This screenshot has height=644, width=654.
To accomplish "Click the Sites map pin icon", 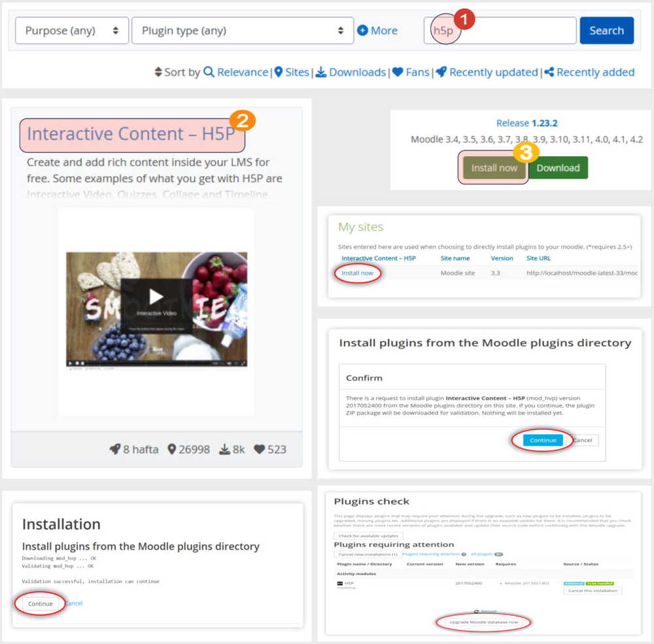I will (x=279, y=72).
